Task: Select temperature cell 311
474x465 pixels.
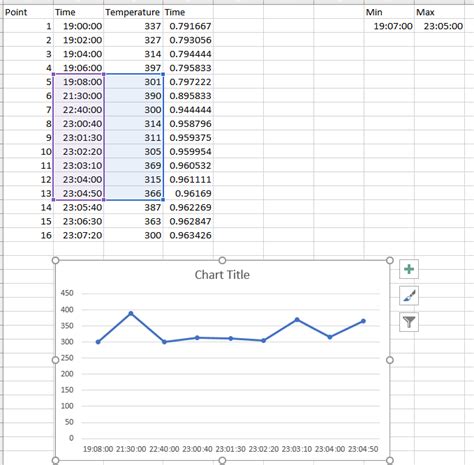Action: point(133,138)
